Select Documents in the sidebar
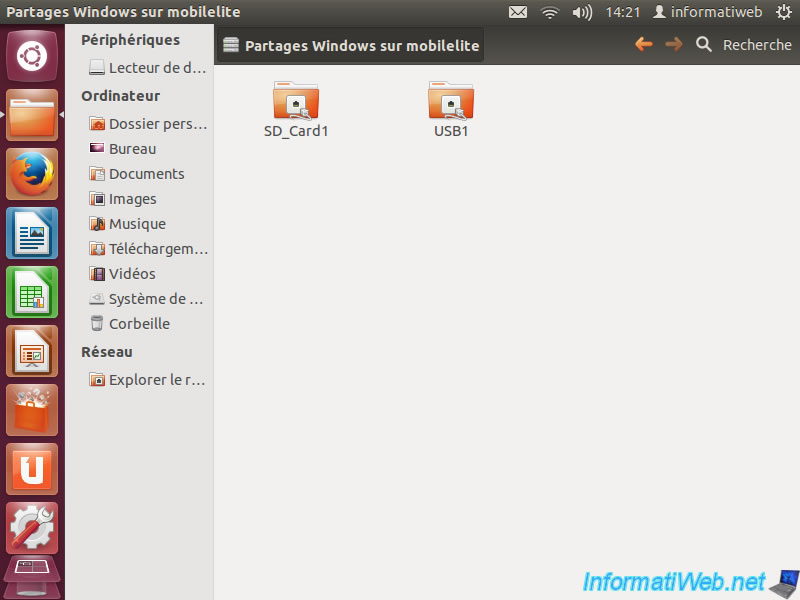This screenshot has width=800, height=600. pyautogui.click(x=146, y=174)
